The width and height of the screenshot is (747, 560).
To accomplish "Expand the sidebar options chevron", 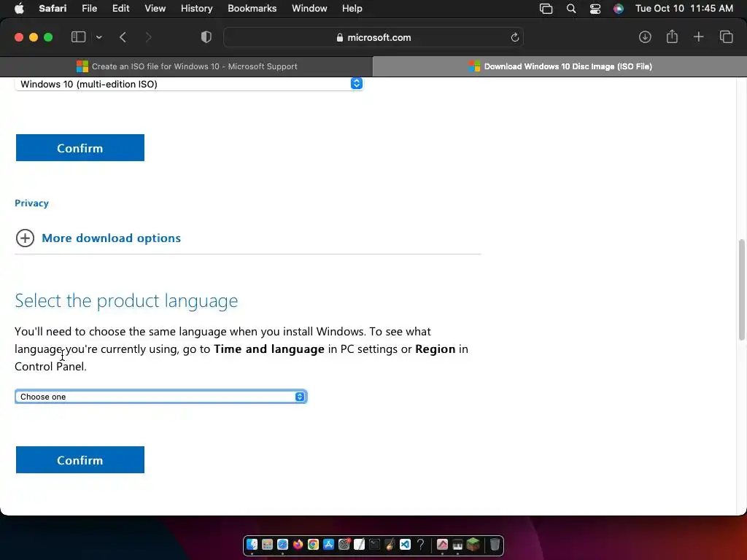I will click(98, 37).
